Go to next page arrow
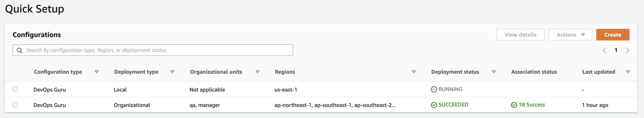The image size is (644, 118). [x=627, y=50]
